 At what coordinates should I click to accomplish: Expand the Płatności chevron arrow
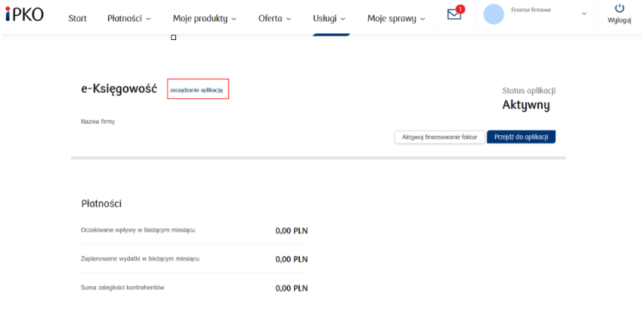pyautogui.click(x=148, y=19)
